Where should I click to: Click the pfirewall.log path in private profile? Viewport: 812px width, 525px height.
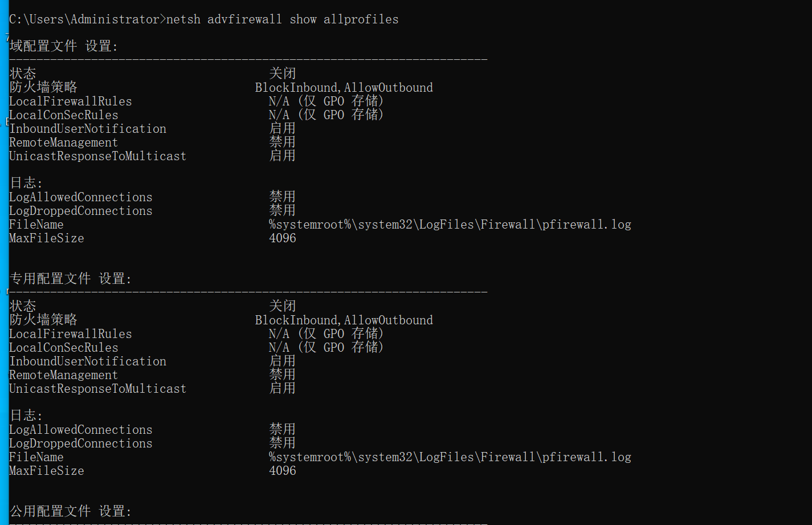tap(450, 457)
